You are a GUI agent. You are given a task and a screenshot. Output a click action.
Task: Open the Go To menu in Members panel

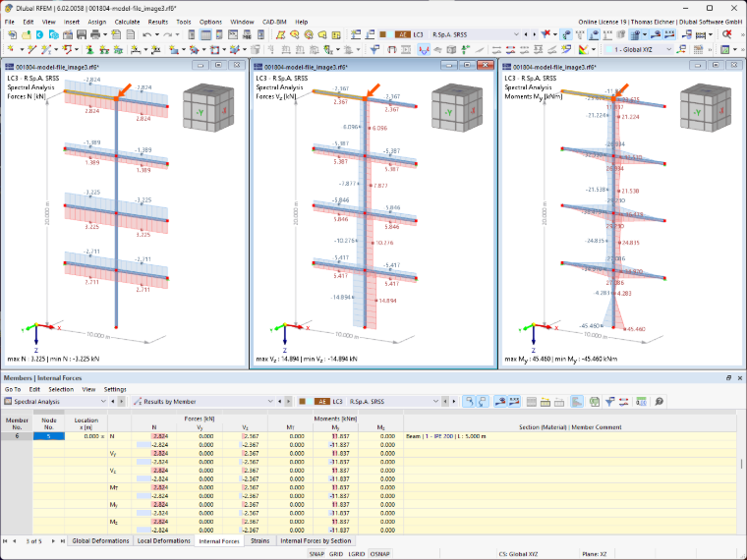click(13, 389)
